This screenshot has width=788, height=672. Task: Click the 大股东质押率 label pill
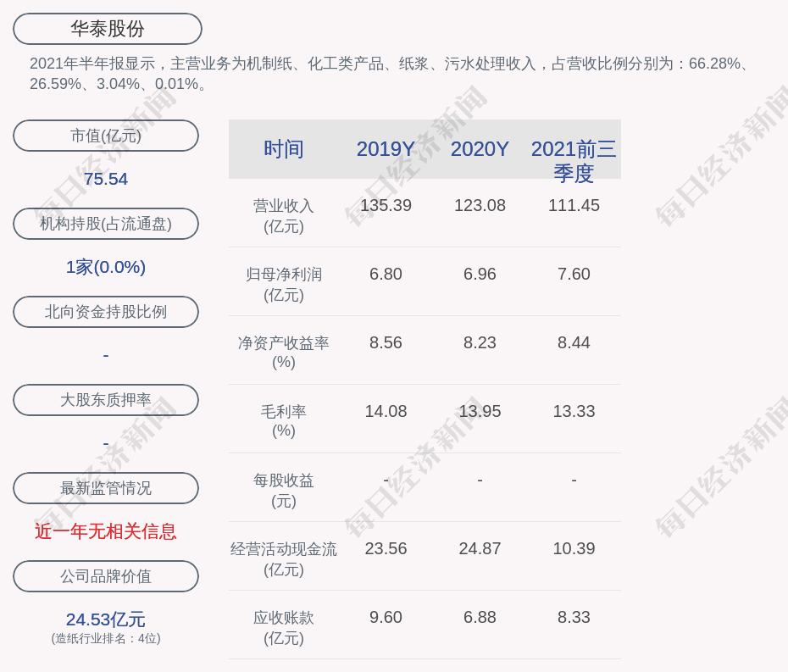(x=106, y=400)
